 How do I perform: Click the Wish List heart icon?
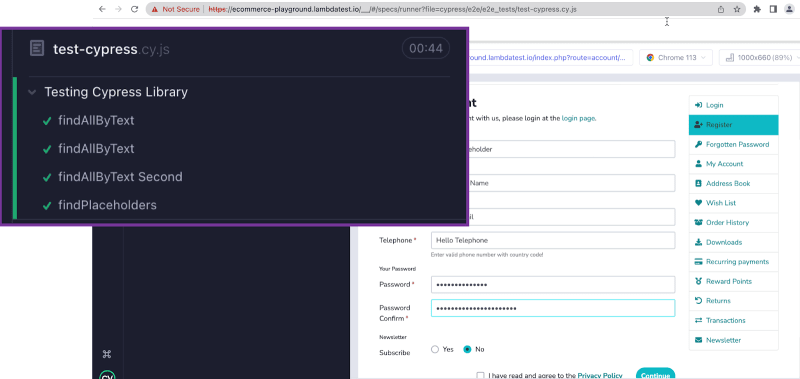[x=698, y=203]
